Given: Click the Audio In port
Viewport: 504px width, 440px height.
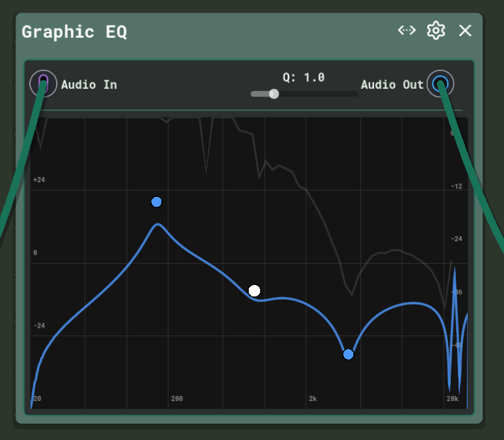Looking at the screenshot, I should [43, 84].
